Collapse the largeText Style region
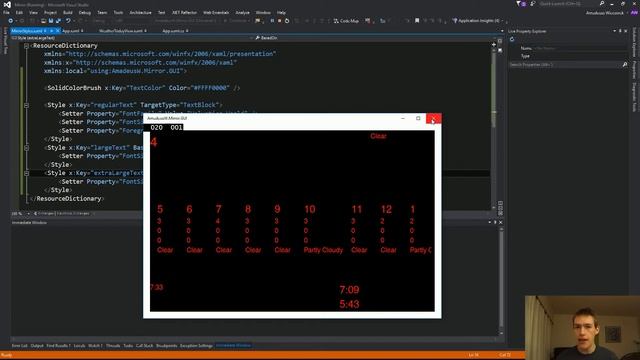This screenshot has height=360, width=640. point(27,148)
